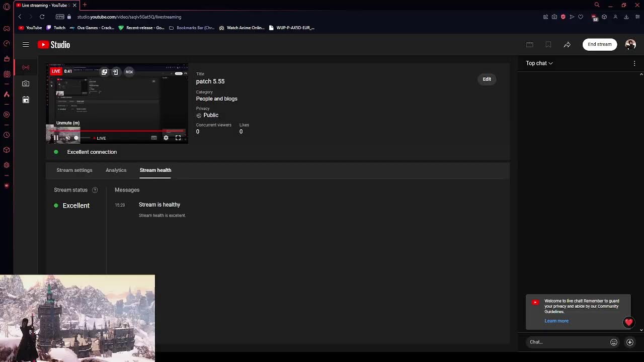Click the stream preview progress bar
Screen dimensions: 644x362
[x=117, y=131]
